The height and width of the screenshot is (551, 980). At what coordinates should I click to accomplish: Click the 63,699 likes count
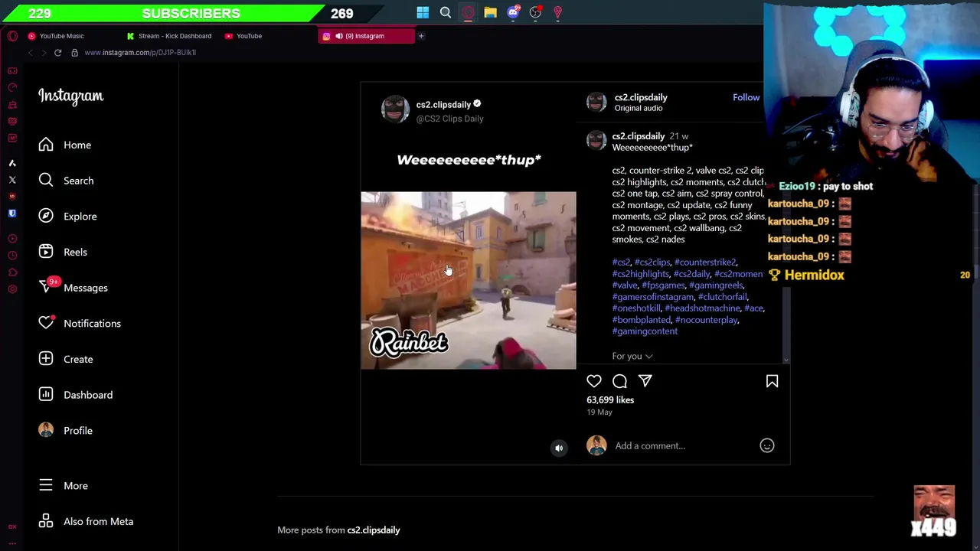pyautogui.click(x=610, y=399)
